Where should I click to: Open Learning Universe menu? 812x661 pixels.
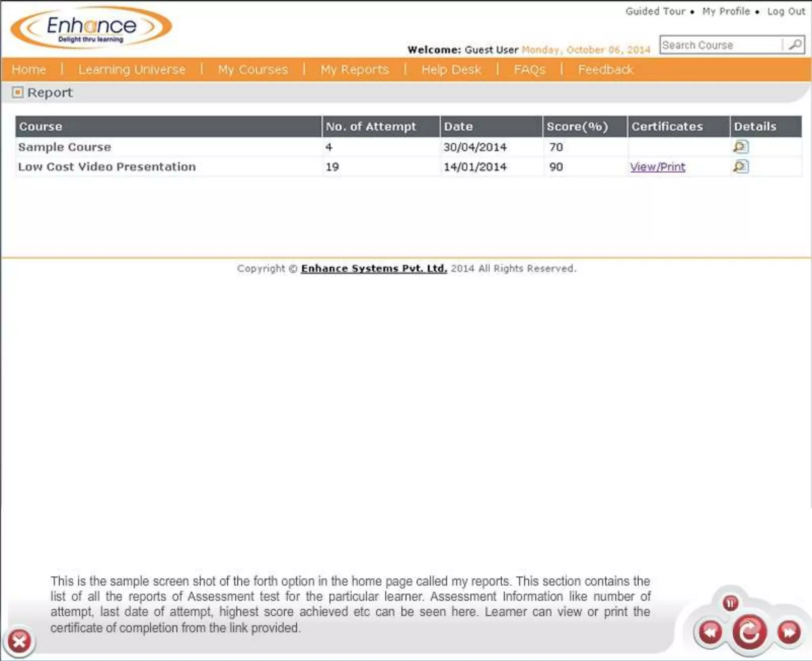click(x=132, y=69)
